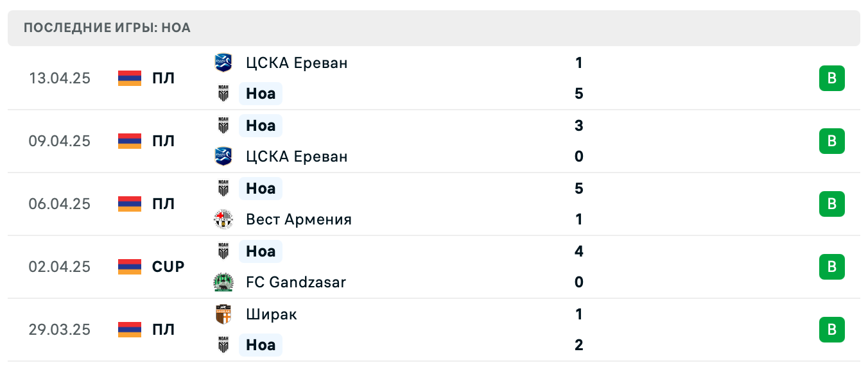
Task: Click the Вест Армения team logo
Action: (223, 219)
